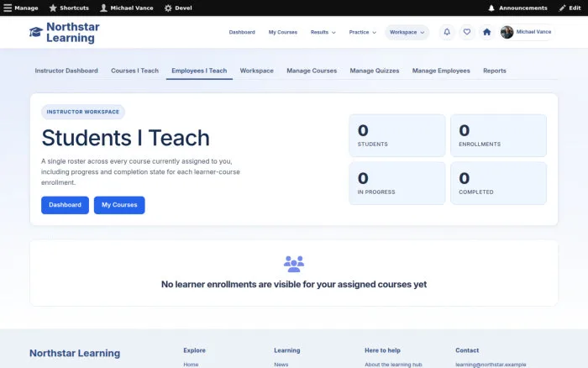Click the Shortcuts star icon
This screenshot has height=368, width=588.
(x=53, y=8)
